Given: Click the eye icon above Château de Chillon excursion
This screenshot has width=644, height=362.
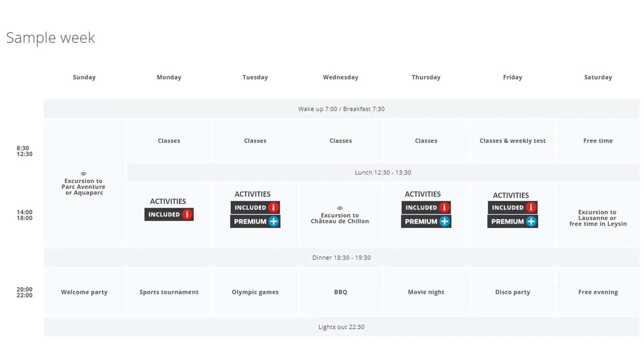Looking at the screenshot, I should coord(340,208).
